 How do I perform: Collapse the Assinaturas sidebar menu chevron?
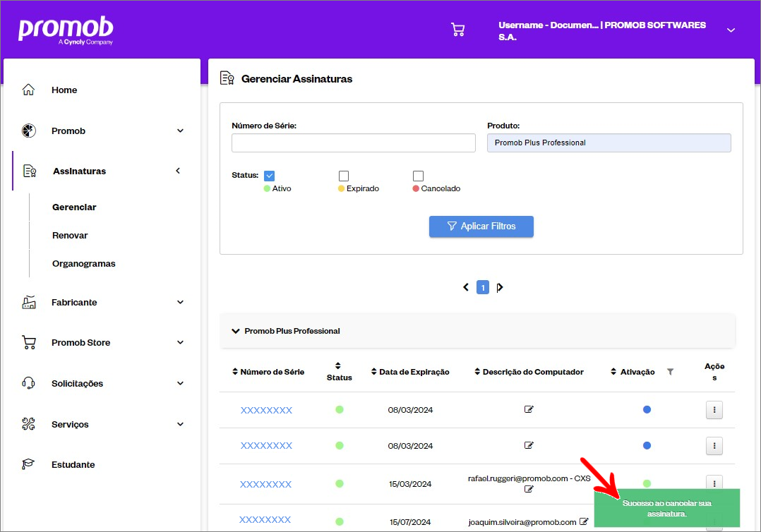178,171
